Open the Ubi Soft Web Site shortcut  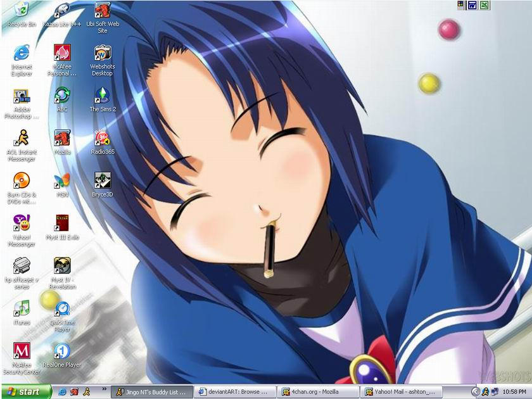(x=103, y=17)
